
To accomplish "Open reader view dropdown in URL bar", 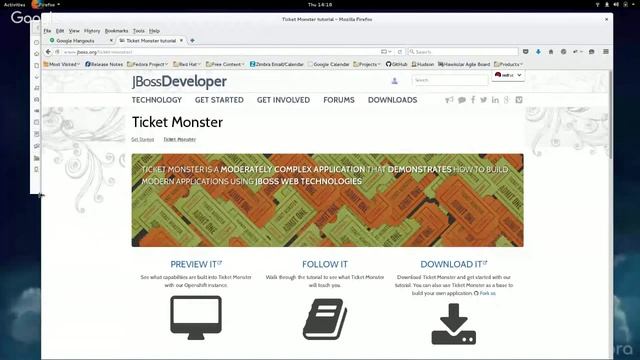I will [x=386, y=52].
